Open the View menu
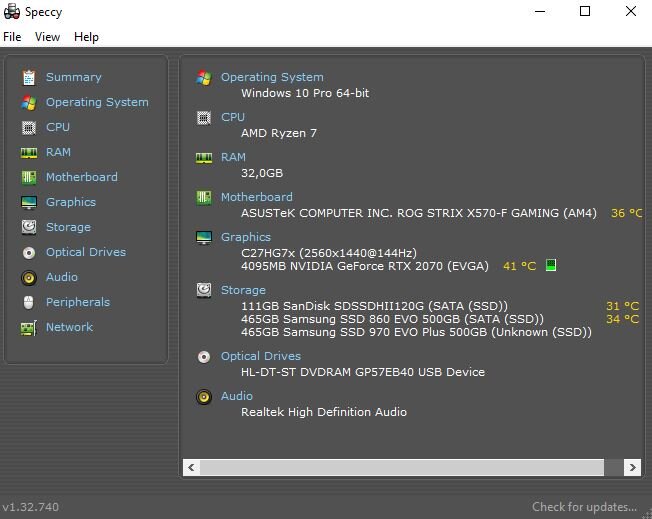 47,37
